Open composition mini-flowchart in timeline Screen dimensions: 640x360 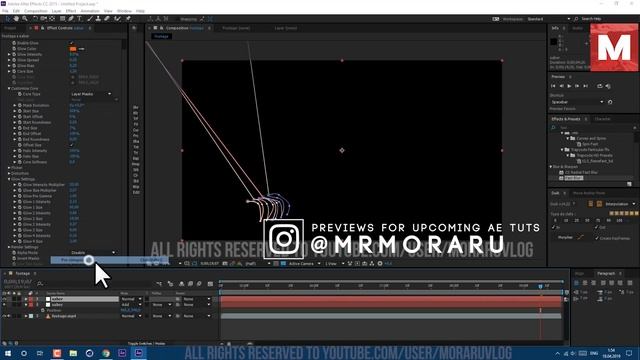[x=159, y=284]
